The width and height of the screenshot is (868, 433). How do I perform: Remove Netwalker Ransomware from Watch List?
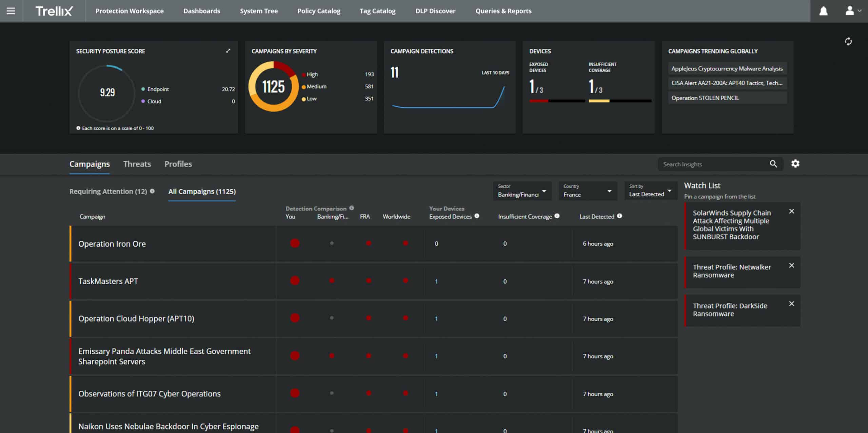pos(791,265)
